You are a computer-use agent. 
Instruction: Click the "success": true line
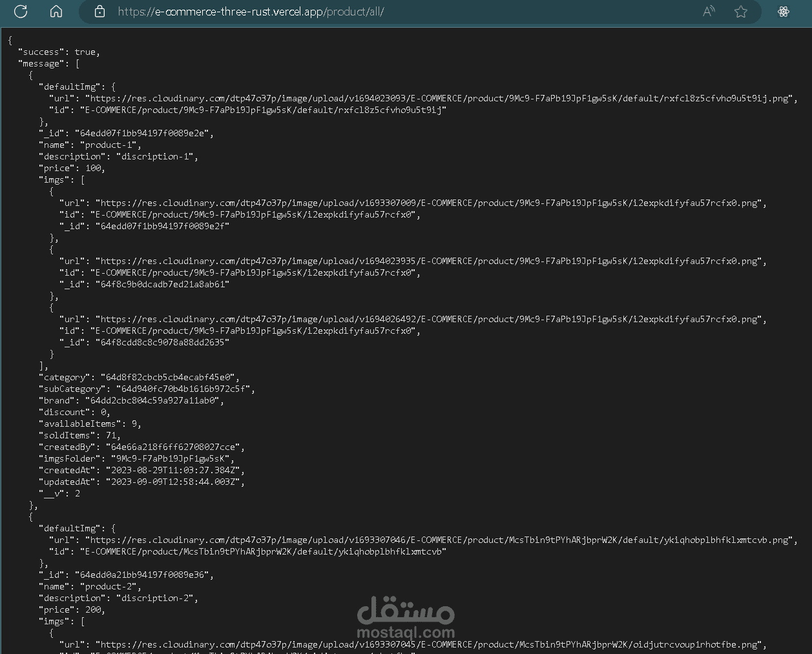tap(59, 52)
